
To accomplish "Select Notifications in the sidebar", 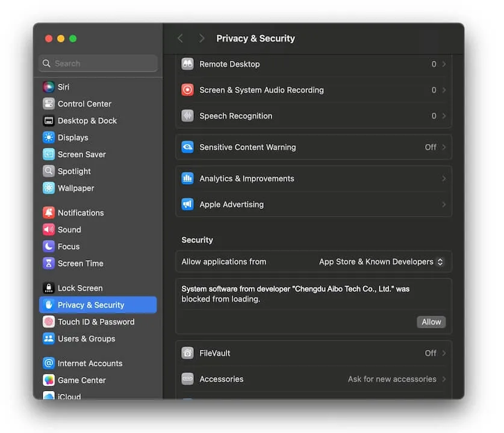I will [x=81, y=213].
